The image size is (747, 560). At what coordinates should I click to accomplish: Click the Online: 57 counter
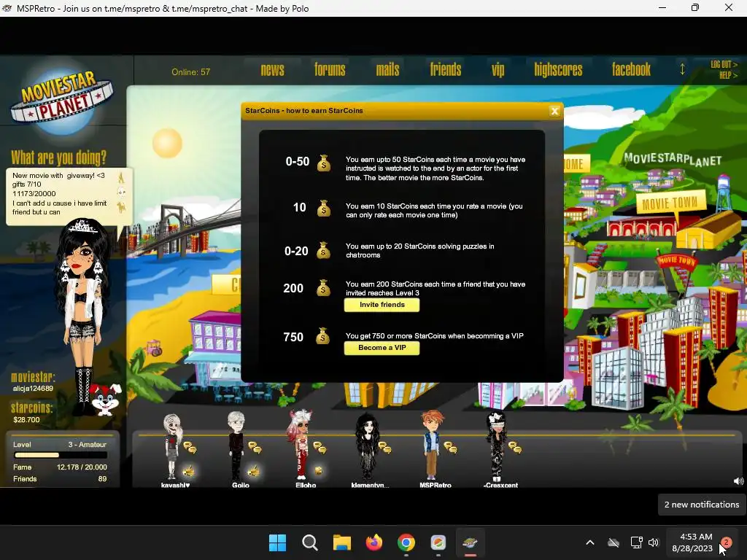190,72
